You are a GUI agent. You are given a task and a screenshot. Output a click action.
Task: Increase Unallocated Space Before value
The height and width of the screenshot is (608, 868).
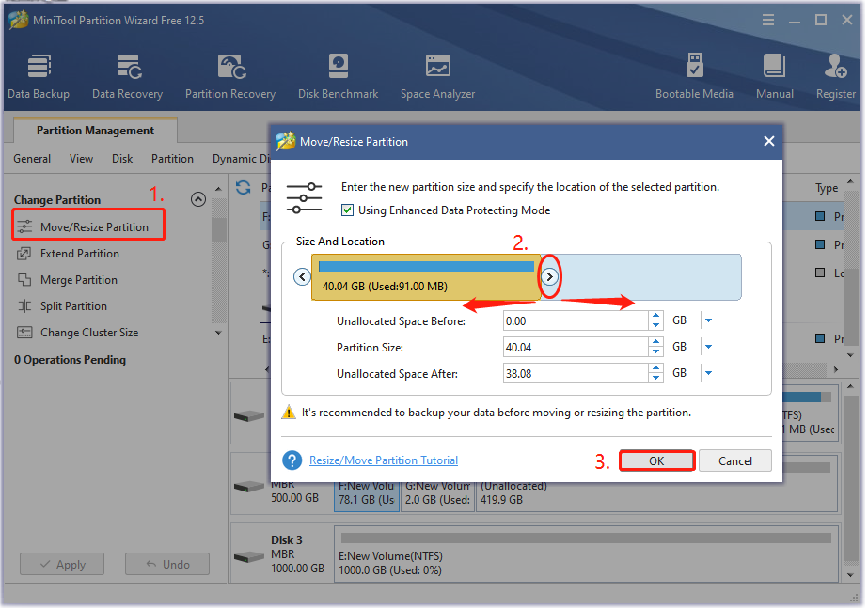click(x=656, y=316)
